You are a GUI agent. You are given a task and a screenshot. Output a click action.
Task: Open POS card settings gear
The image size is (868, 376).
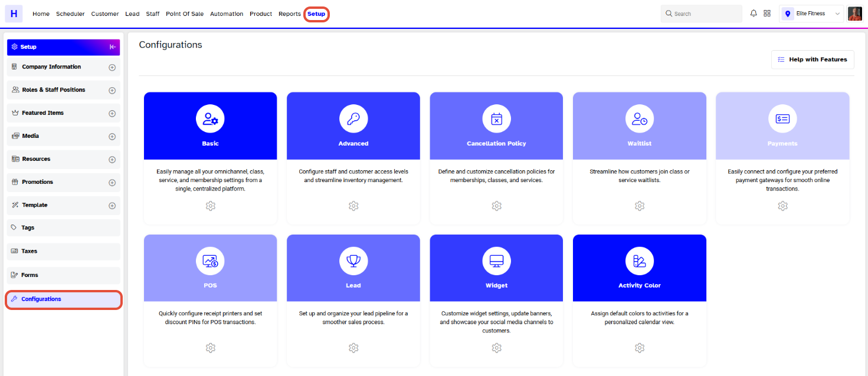coord(210,348)
